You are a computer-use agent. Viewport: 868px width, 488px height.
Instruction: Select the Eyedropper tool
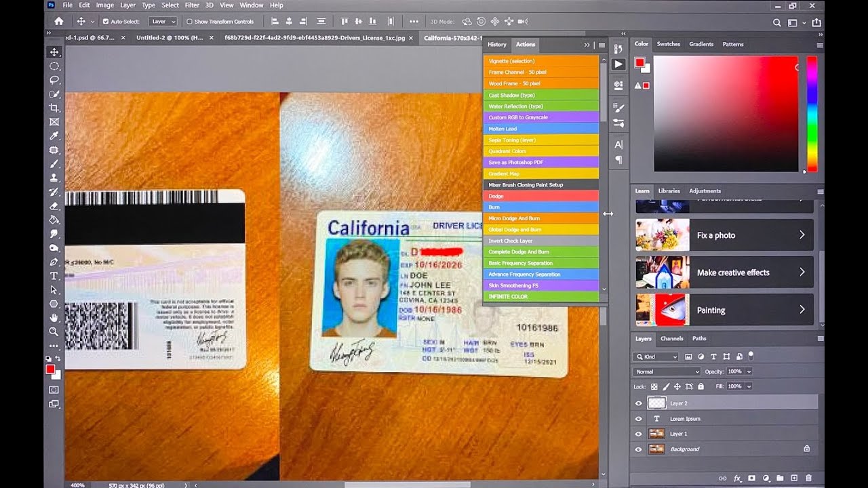point(54,136)
